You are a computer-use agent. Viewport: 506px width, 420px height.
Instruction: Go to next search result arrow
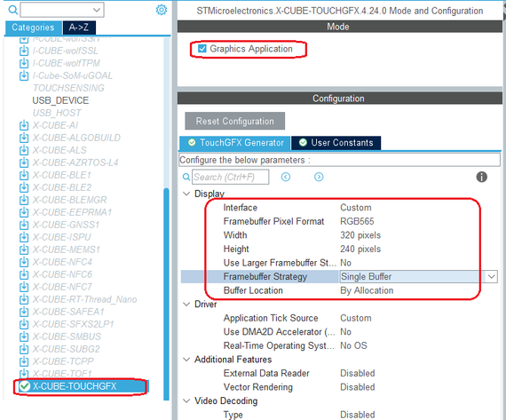[319, 177]
